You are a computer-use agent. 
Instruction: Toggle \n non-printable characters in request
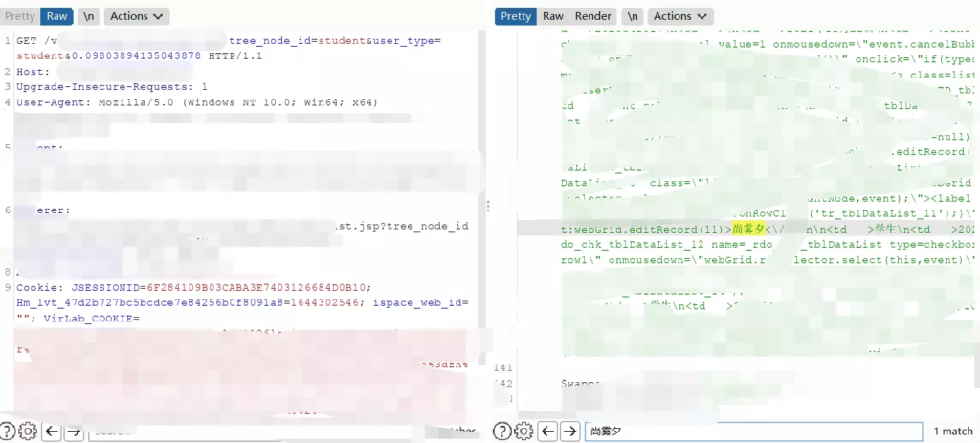[89, 16]
